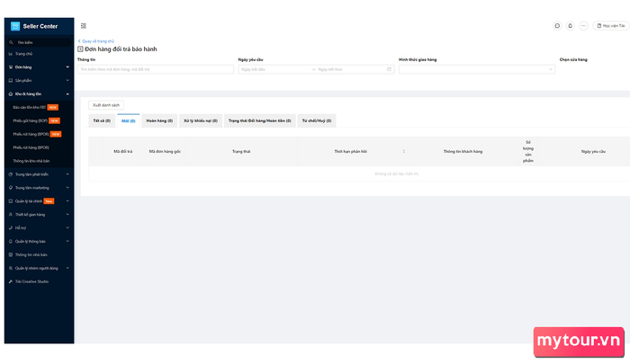Screen dimensions: 630x364
Task: Click the sidebar Tìm kiếm search box
Action: pos(39,42)
